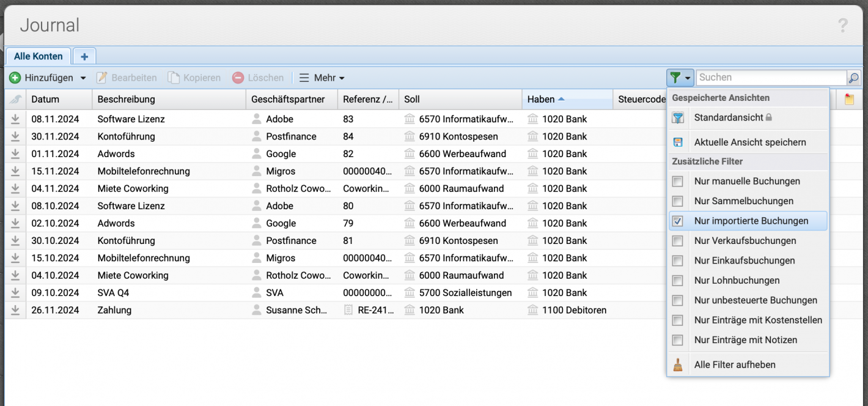
Task: Select the SVA Q4 description cell
Action: (169, 293)
